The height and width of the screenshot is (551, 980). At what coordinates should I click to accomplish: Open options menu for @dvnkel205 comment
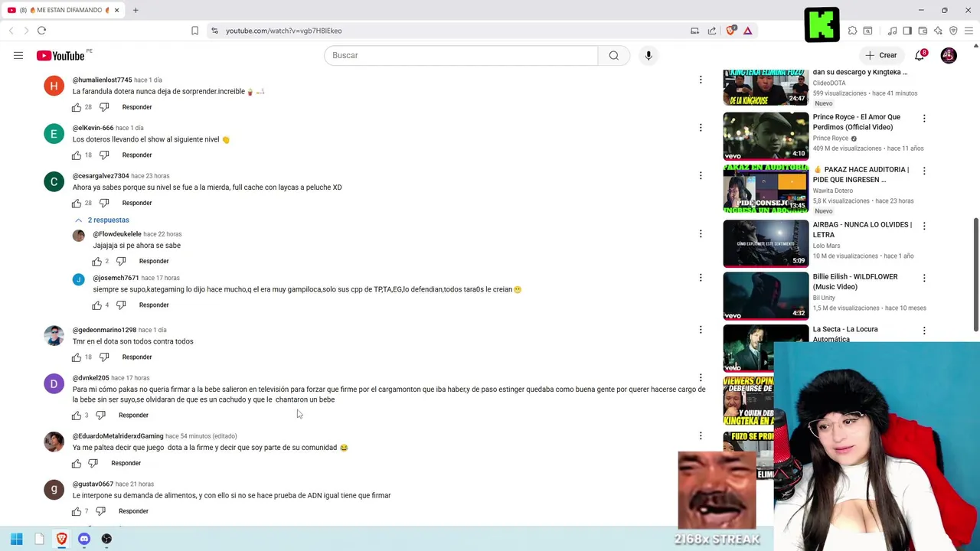[x=700, y=377]
